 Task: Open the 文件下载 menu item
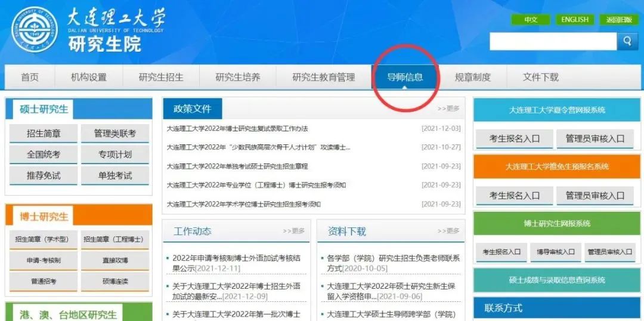(x=540, y=77)
